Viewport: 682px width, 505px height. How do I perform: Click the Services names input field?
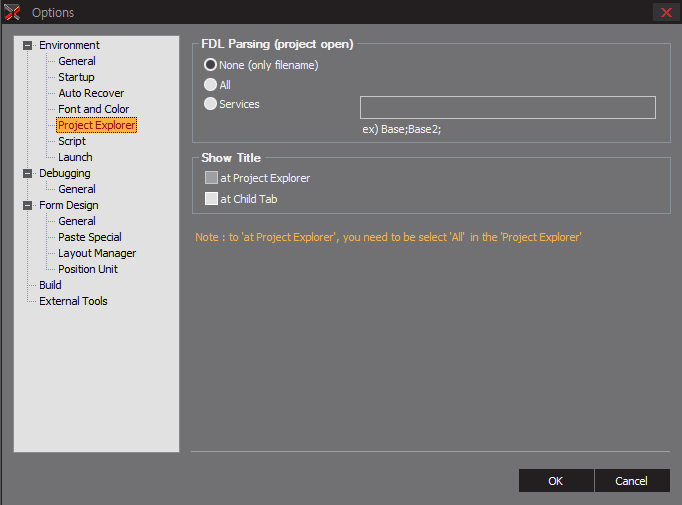point(508,107)
